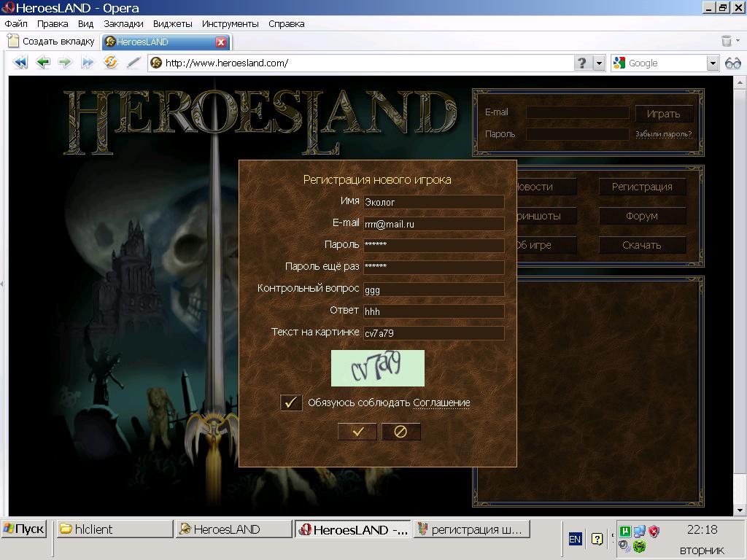
Task: Open the Закладки menu
Action: [123, 23]
